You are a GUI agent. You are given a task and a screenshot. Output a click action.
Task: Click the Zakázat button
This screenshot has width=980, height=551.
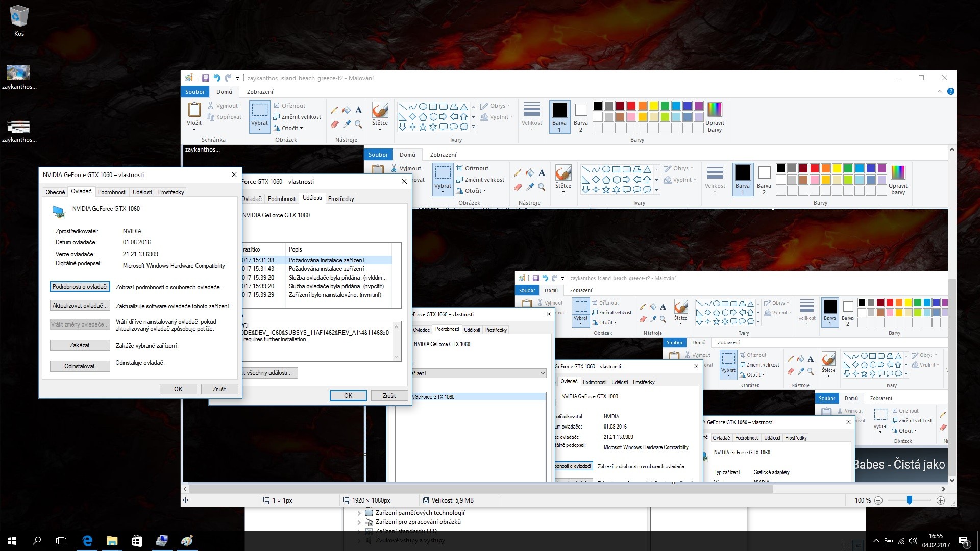pyautogui.click(x=80, y=345)
